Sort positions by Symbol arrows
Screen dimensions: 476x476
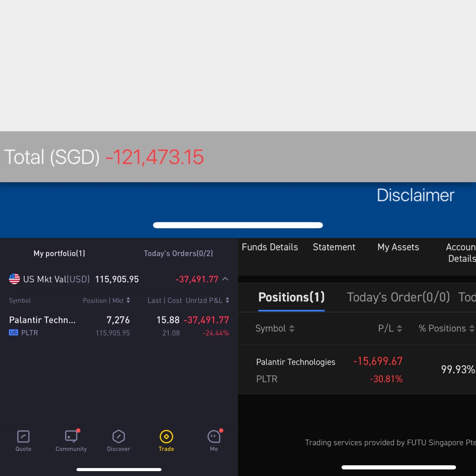pos(292,328)
